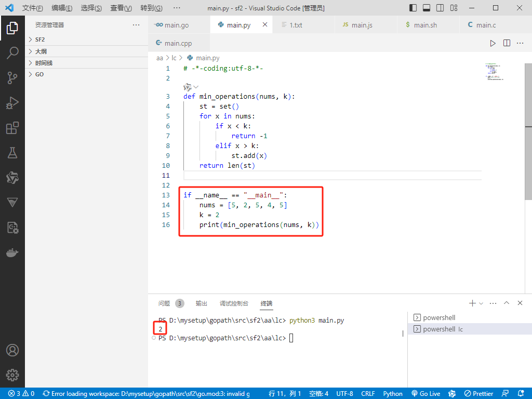Open the Manage gear menu
532x399 pixels.
(x=12, y=375)
